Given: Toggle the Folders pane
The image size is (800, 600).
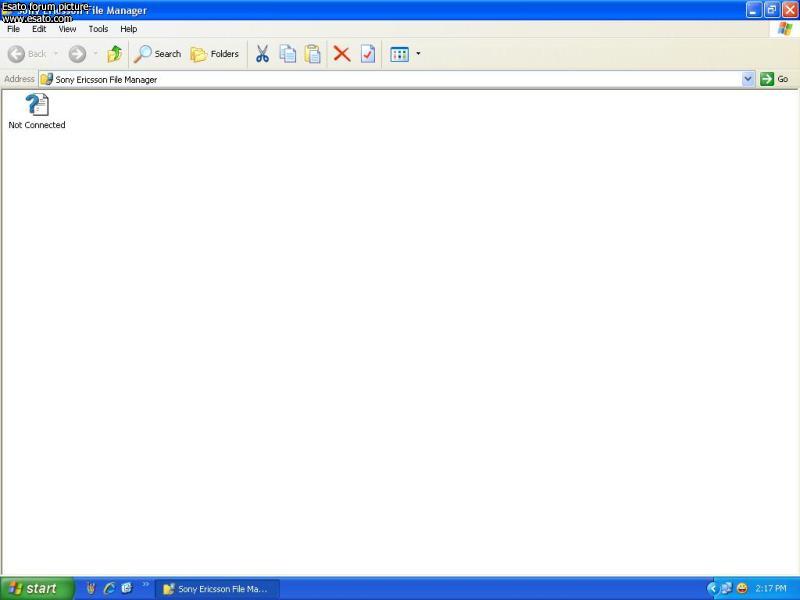Looking at the screenshot, I should coord(214,54).
